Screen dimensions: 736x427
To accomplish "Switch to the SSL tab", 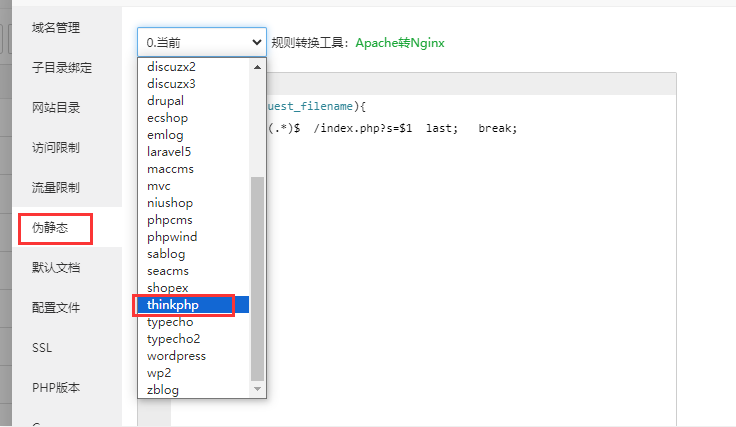I will pos(42,348).
